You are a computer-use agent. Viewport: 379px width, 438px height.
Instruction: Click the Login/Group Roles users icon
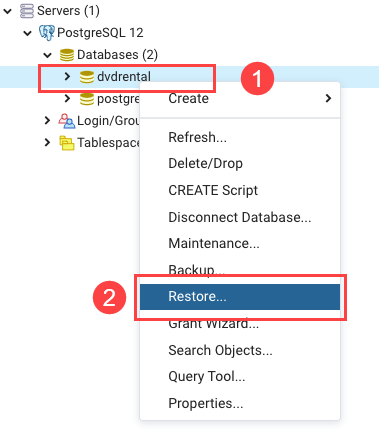[67, 121]
